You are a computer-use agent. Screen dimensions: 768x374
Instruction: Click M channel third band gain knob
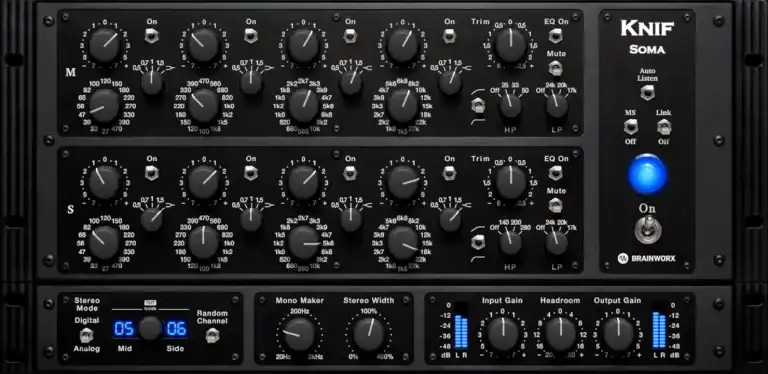(x=303, y=45)
